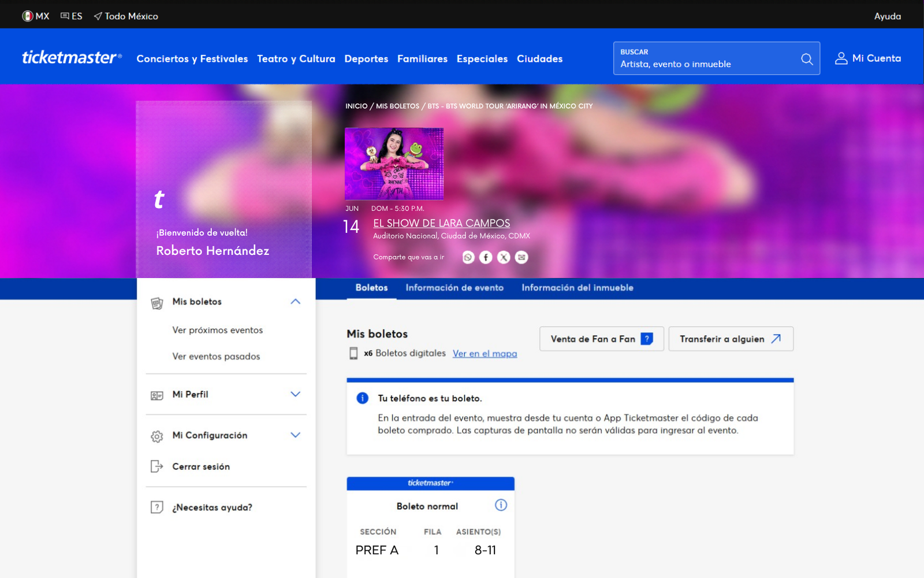This screenshot has width=924, height=578.
Task: Click the Lara Campos event thumbnail
Action: point(394,164)
